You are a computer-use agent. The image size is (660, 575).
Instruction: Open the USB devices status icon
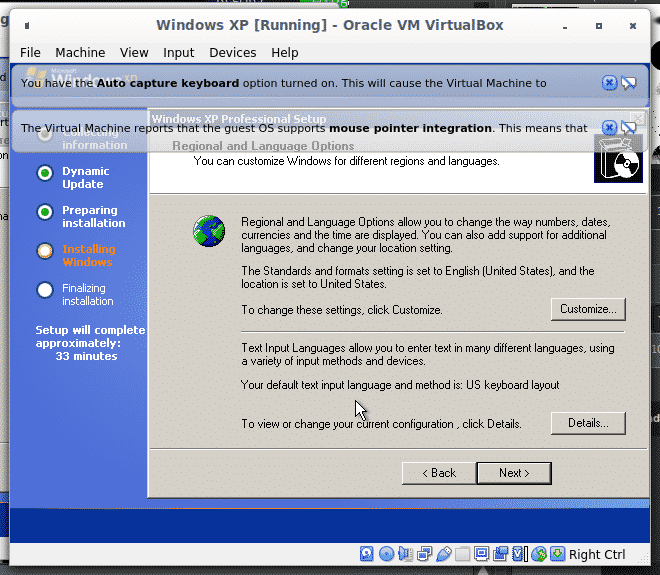444,554
